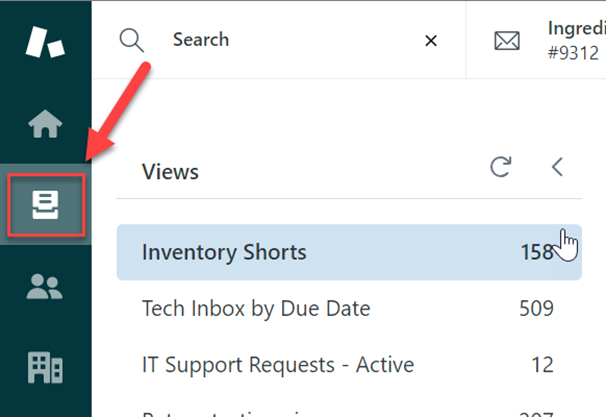The width and height of the screenshot is (606, 417).
Task: Click the envelope icon on ticket tab
Action: (x=508, y=41)
